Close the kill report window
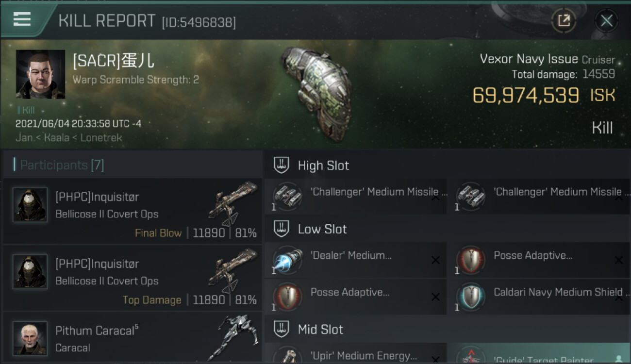 tap(606, 20)
